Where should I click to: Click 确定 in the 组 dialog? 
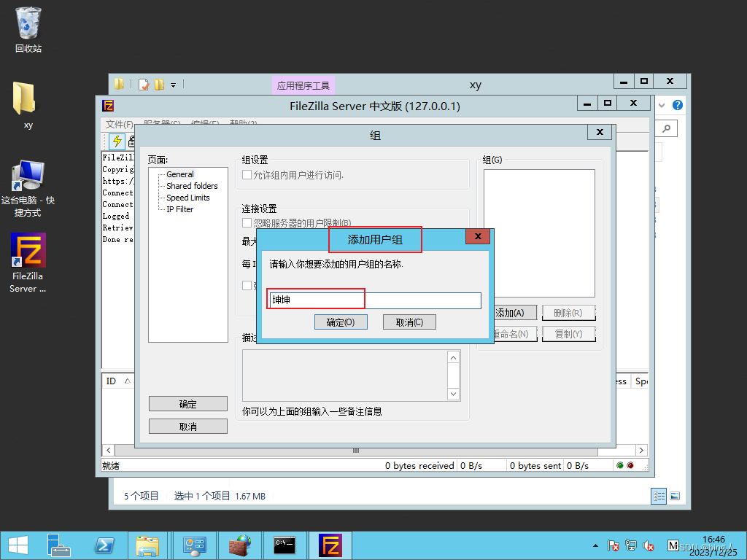[187, 404]
